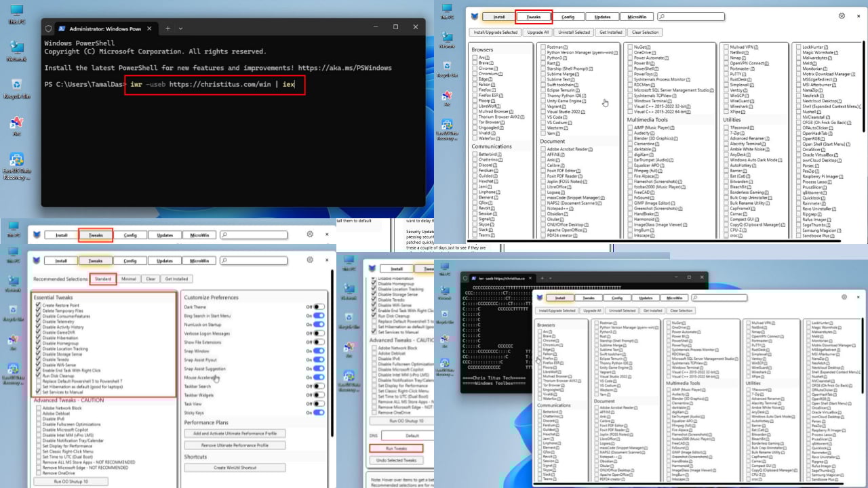Toggle Dark Theme switch in Customize Preferences
This screenshot has width=868, height=488.
[319, 307]
